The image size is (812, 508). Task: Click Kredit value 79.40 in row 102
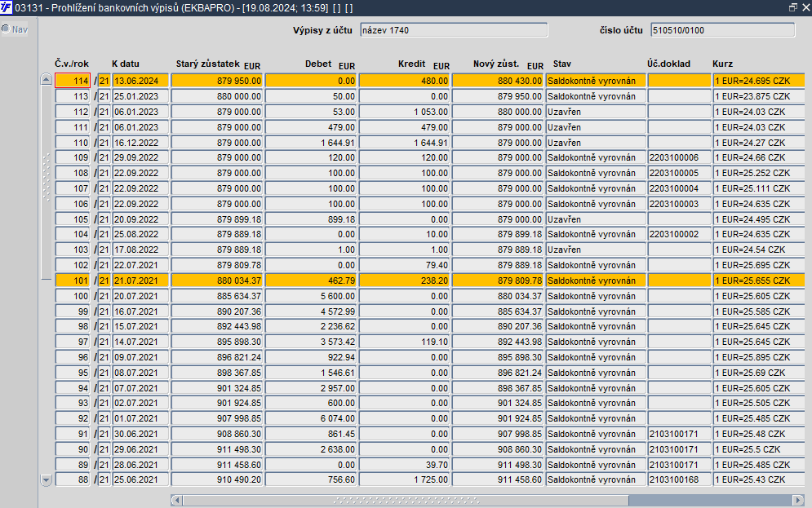point(405,265)
